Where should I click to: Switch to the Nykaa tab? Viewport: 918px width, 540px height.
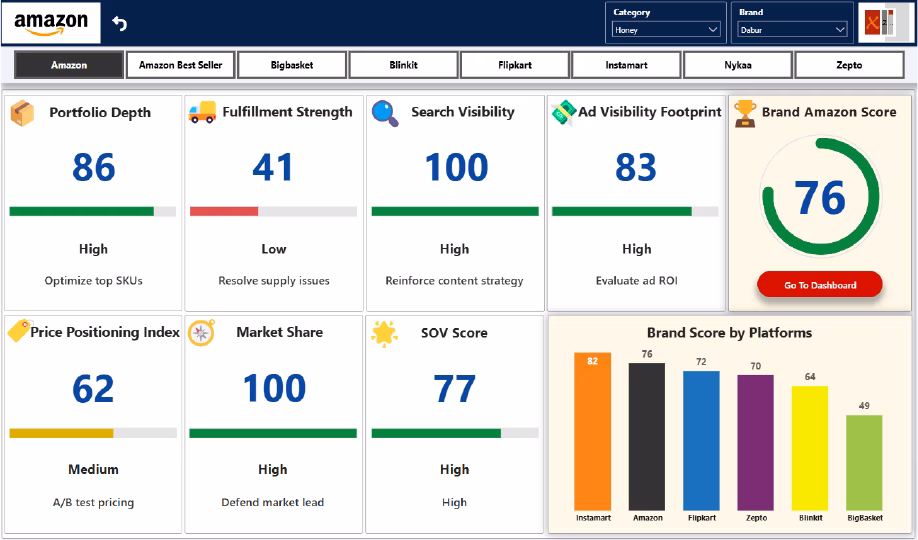coord(738,65)
